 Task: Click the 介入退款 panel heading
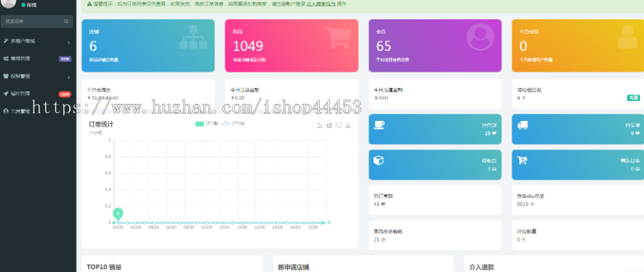click(x=482, y=268)
